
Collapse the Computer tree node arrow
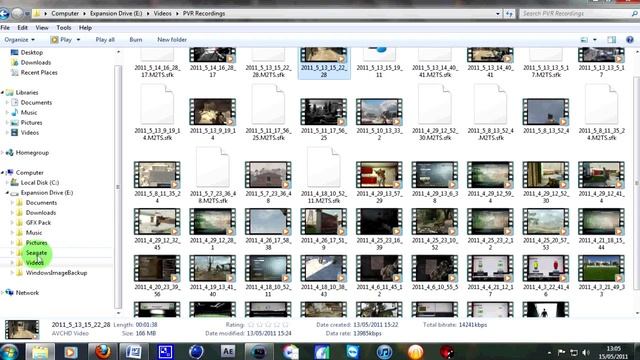(2, 173)
